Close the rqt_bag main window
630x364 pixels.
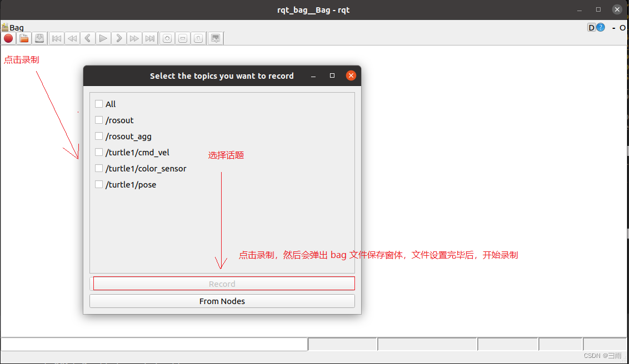point(617,9)
